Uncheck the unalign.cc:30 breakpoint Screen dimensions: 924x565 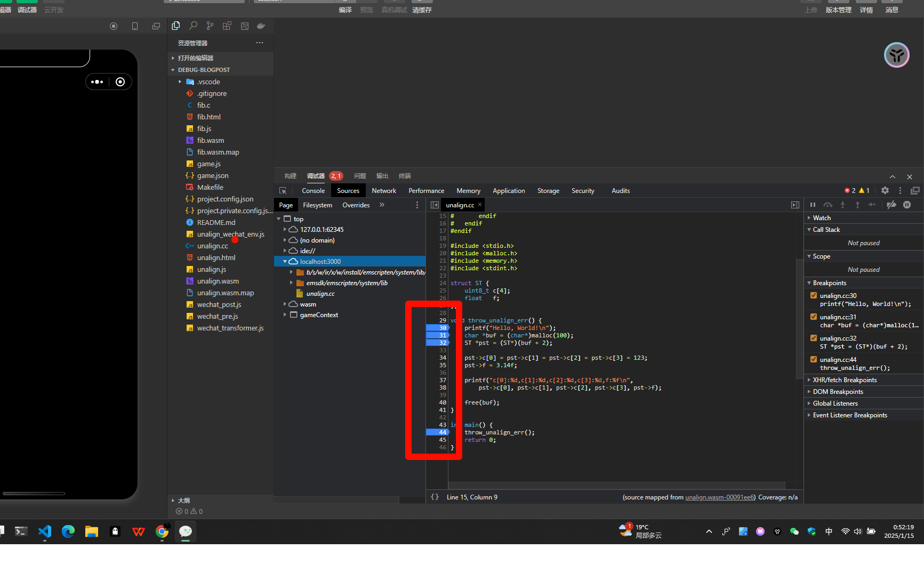pos(814,295)
